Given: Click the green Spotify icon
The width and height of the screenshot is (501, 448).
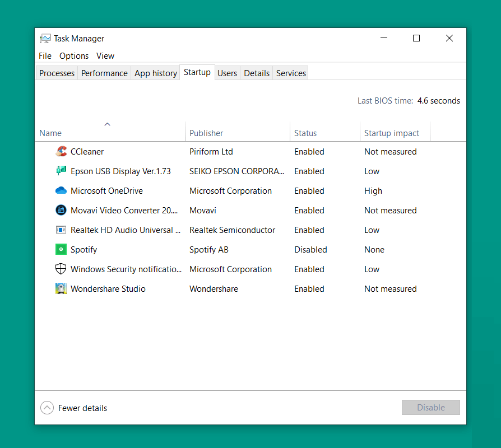Looking at the screenshot, I should [x=61, y=249].
